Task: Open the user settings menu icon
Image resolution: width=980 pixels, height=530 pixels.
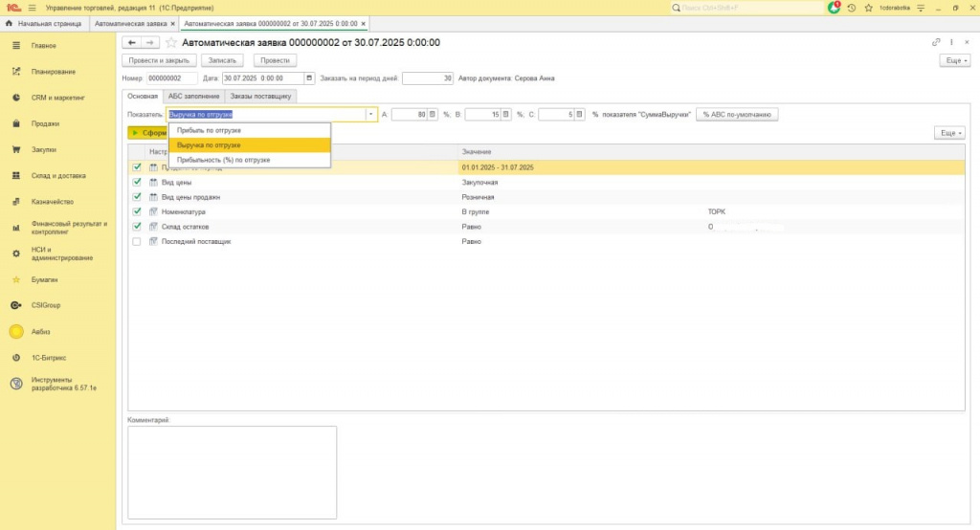Action: 921,8
